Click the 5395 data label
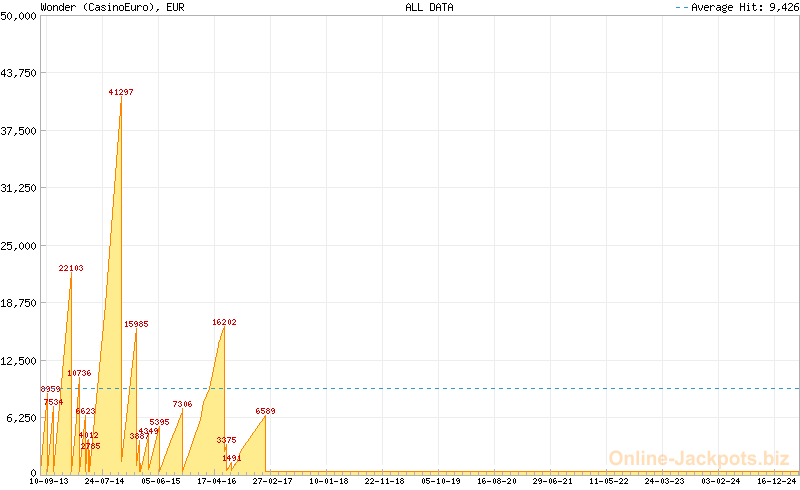 tap(159, 422)
